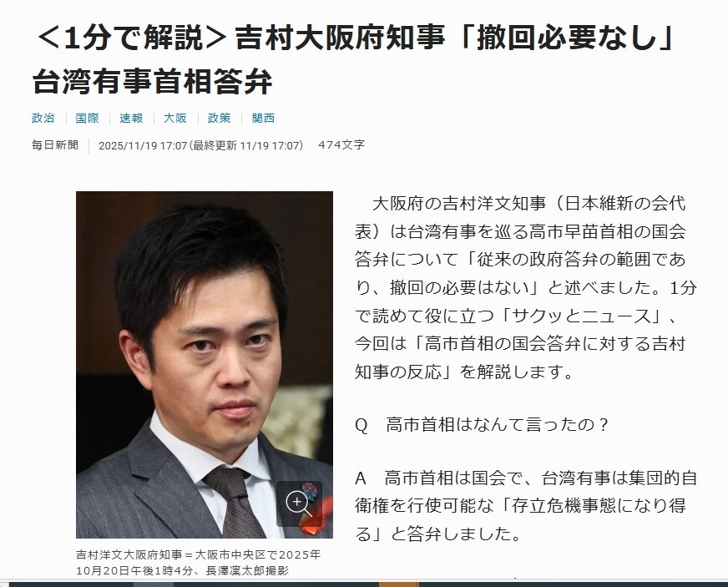Open the 政治 category tag
728x587 pixels.
pos(43,118)
